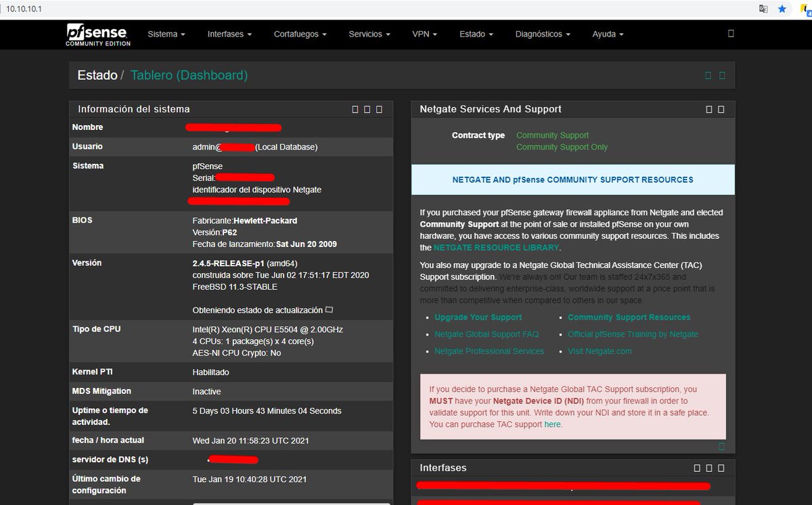Expand the Servicios menu

point(369,34)
